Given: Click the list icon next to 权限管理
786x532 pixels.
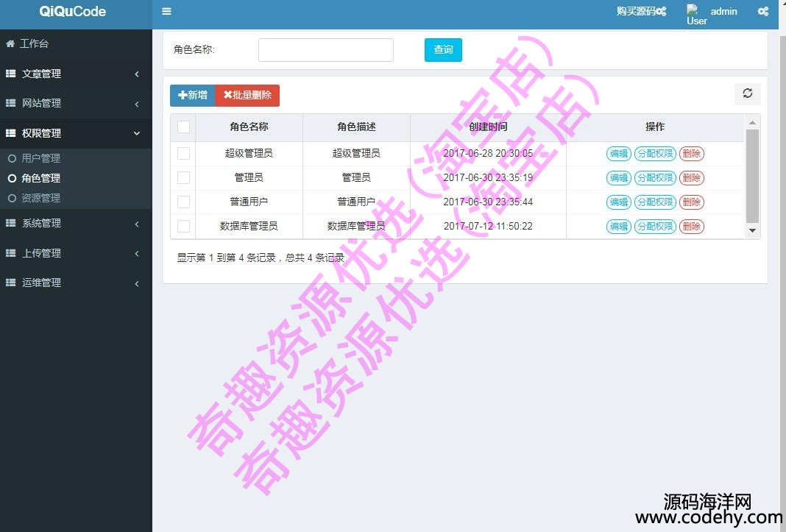Looking at the screenshot, I should (10, 133).
